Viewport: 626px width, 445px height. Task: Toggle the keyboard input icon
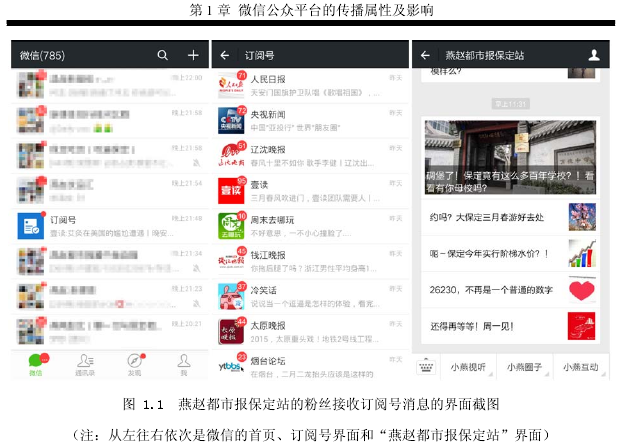pyautogui.click(x=426, y=367)
